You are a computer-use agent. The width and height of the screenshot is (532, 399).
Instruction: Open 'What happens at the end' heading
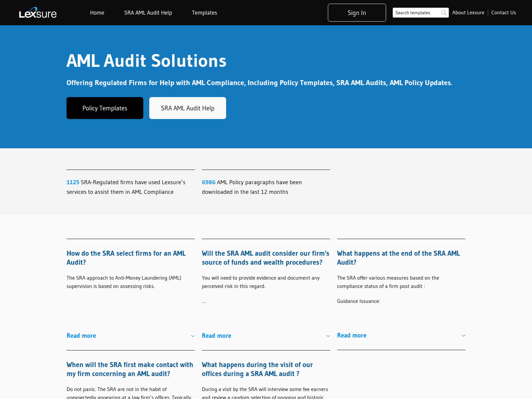point(398,258)
